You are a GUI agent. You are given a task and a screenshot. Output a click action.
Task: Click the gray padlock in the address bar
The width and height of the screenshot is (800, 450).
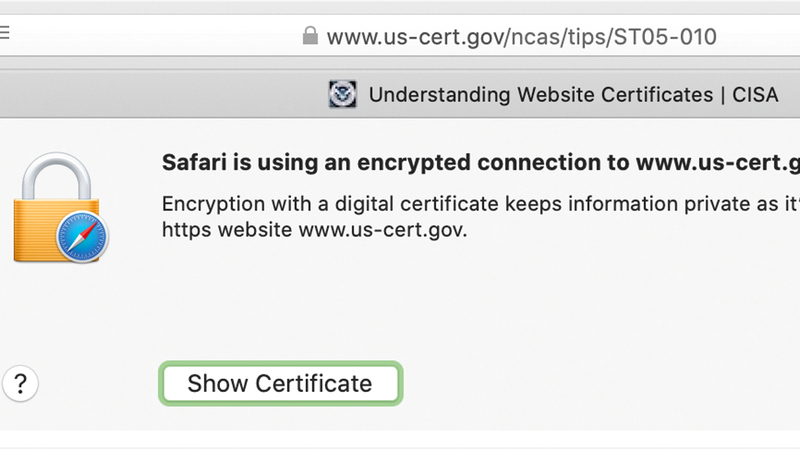pos(309,37)
